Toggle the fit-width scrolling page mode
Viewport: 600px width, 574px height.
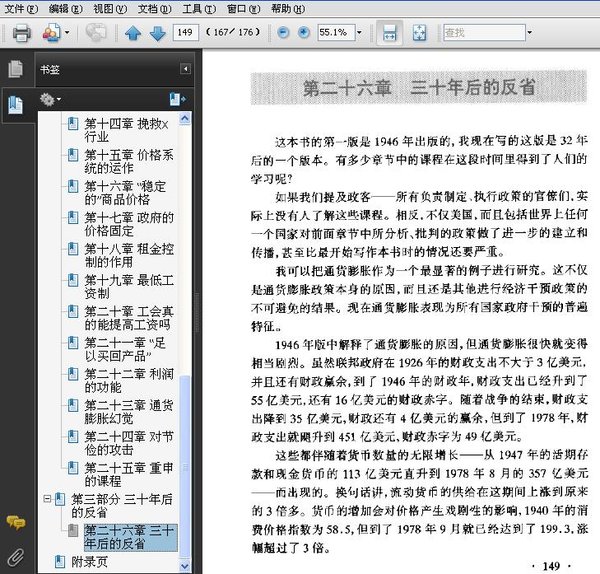click(x=390, y=33)
